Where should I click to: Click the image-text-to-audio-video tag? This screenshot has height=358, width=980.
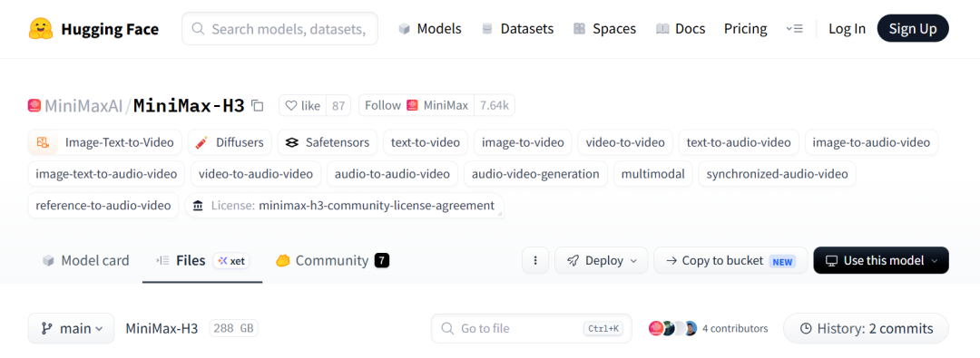coord(106,174)
